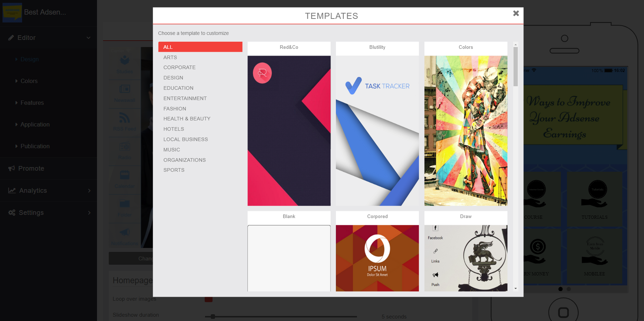Tap the TUTORIALS icon in phone preview
The width and height of the screenshot is (644, 321).
click(x=594, y=193)
